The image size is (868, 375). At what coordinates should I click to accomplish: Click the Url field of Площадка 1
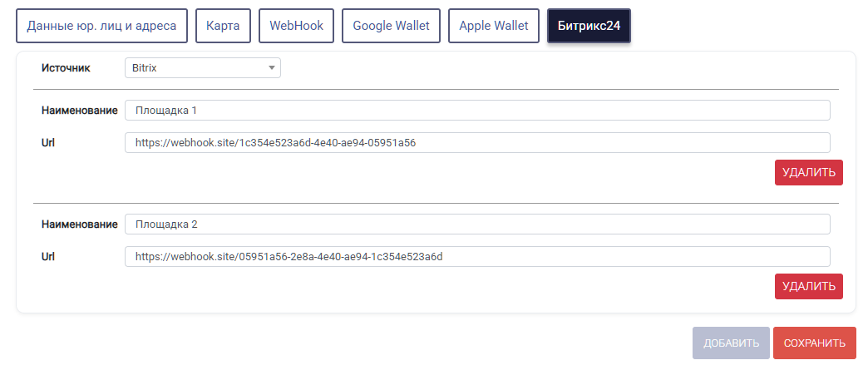[x=477, y=142]
